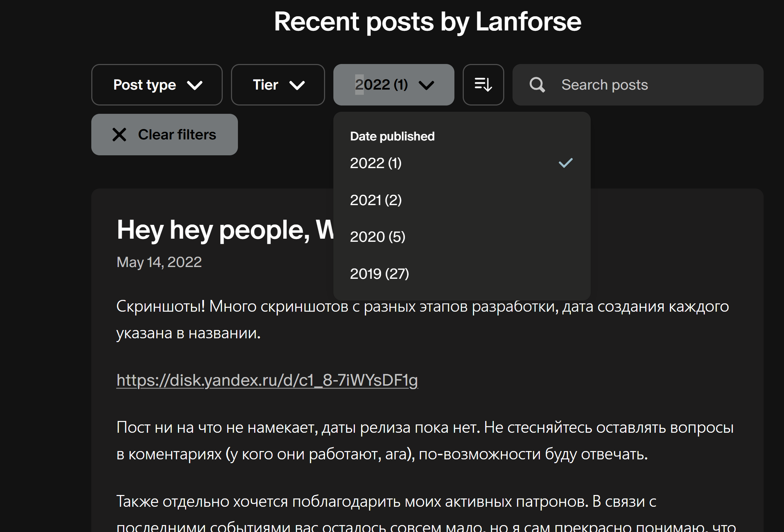
Task: Click the May 14, 2022 post date
Action: (x=159, y=262)
